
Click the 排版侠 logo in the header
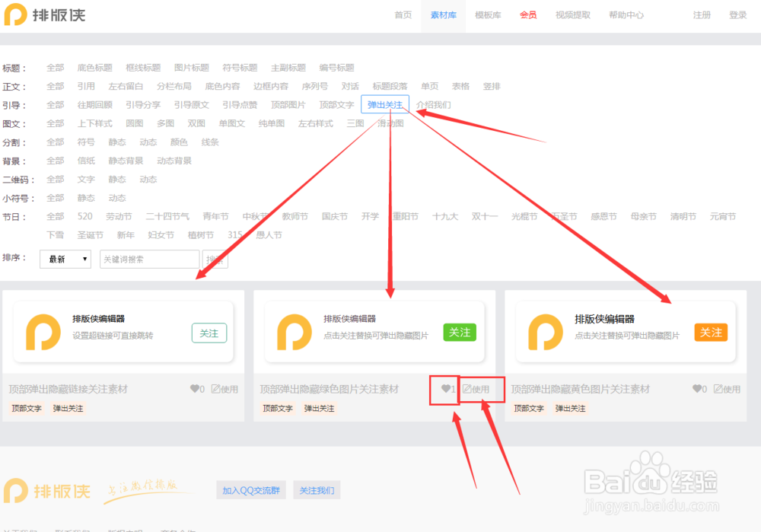click(45, 14)
